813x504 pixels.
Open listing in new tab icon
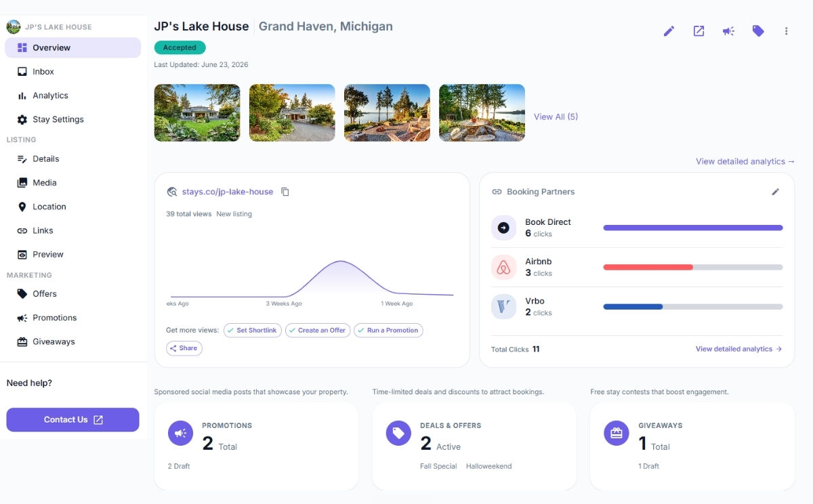click(x=699, y=31)
